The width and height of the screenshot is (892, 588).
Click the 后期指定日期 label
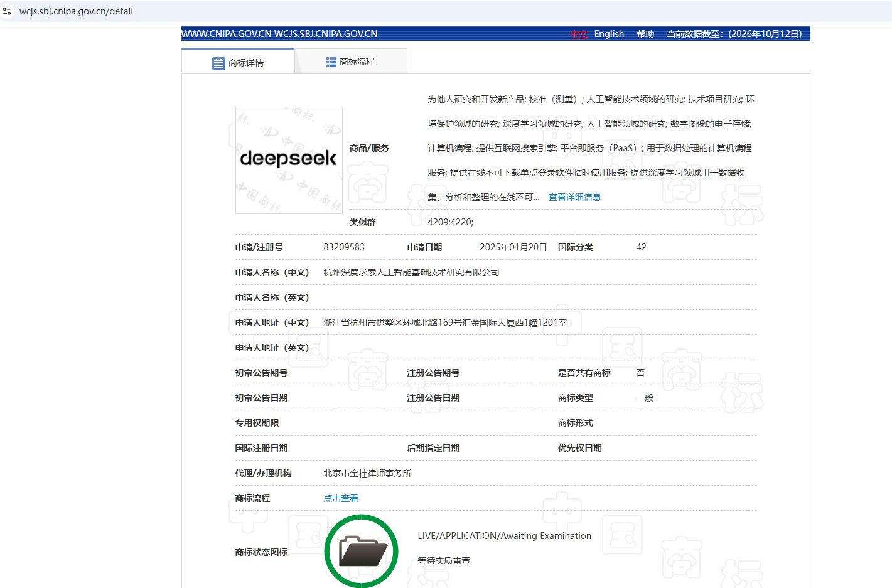point(433,448)
